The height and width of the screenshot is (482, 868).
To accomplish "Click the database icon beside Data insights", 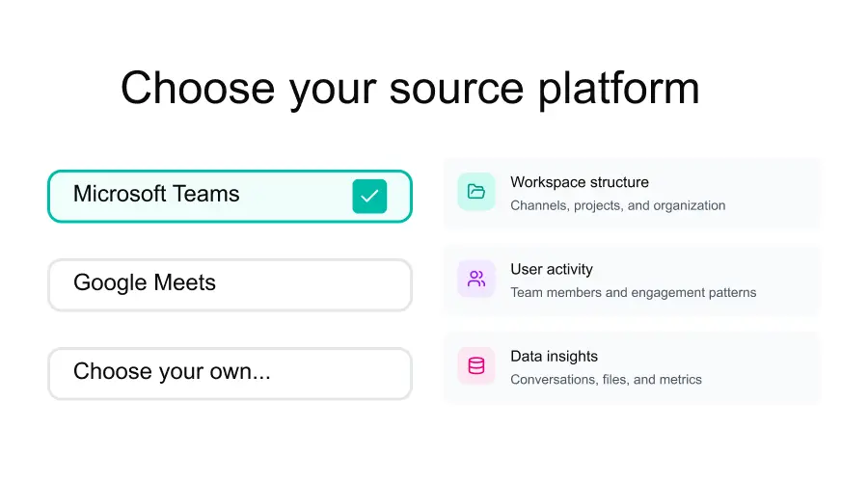I will pyautogui.click(x=476, y=366).
